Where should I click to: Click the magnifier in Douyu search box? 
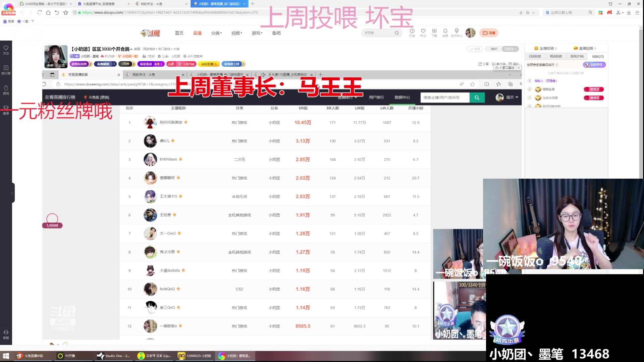tap(396, 33)
